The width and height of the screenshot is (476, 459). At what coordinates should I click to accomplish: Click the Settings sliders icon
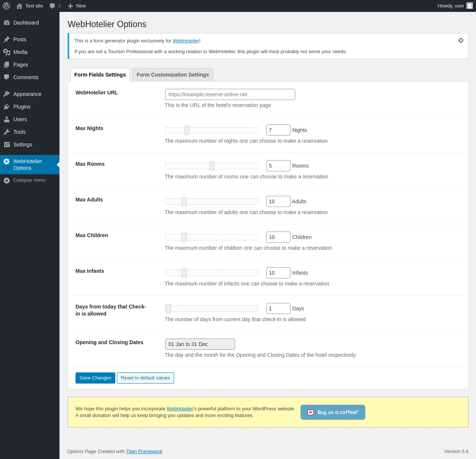(x=7, y=145)
